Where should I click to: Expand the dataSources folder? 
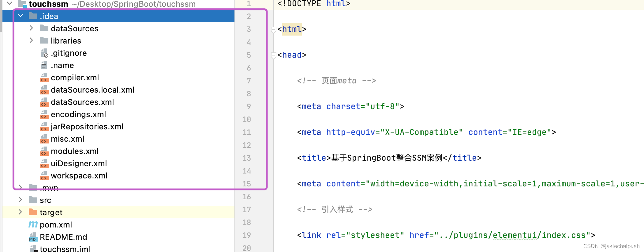pos(31,28)
